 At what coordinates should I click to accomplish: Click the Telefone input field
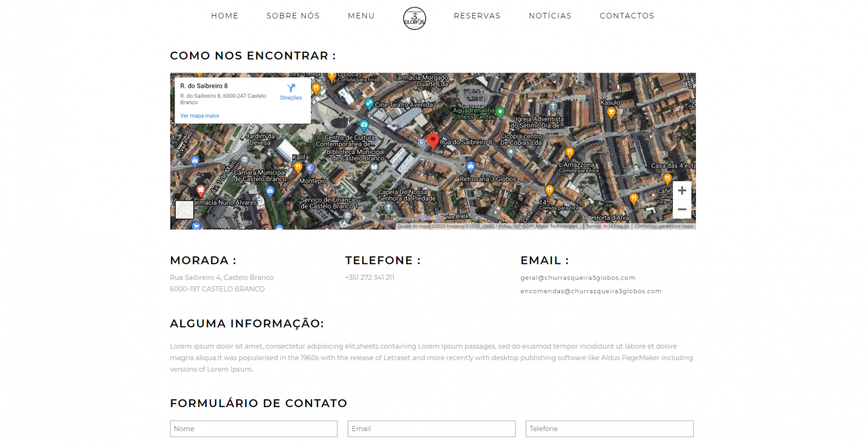(x=610, y=429)
